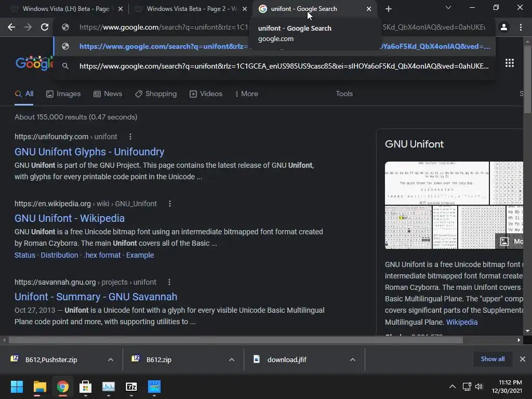This screenshot has height=399, width=532.
Task: Close the Windows Vista Beta Page 2 tab
Action: point(245,9)
